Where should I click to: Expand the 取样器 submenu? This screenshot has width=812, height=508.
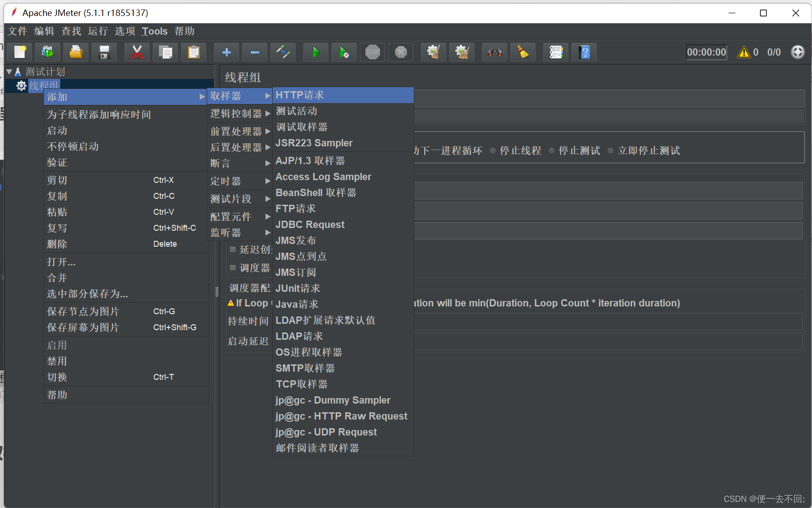pyautogui.click(x=240, y=96)
